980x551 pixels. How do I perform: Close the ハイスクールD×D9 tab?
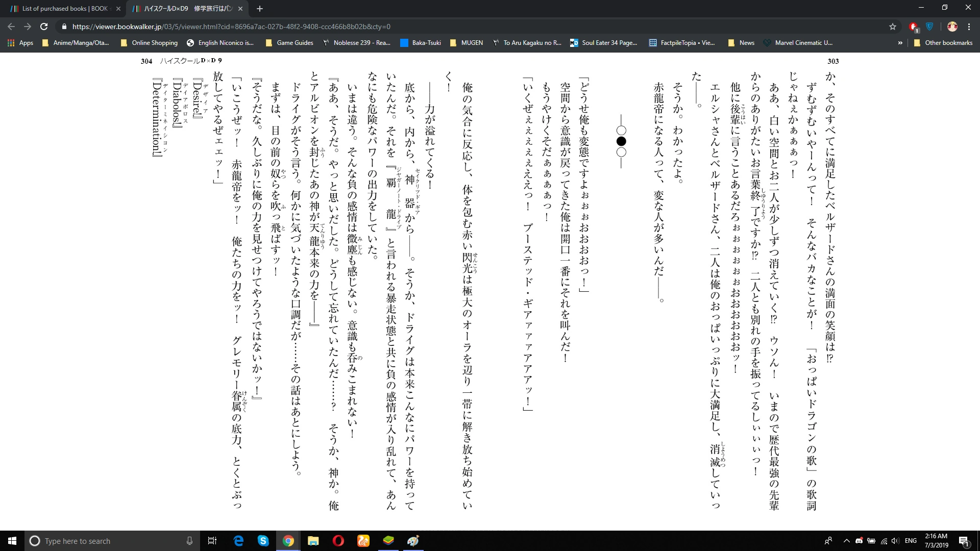240,9
